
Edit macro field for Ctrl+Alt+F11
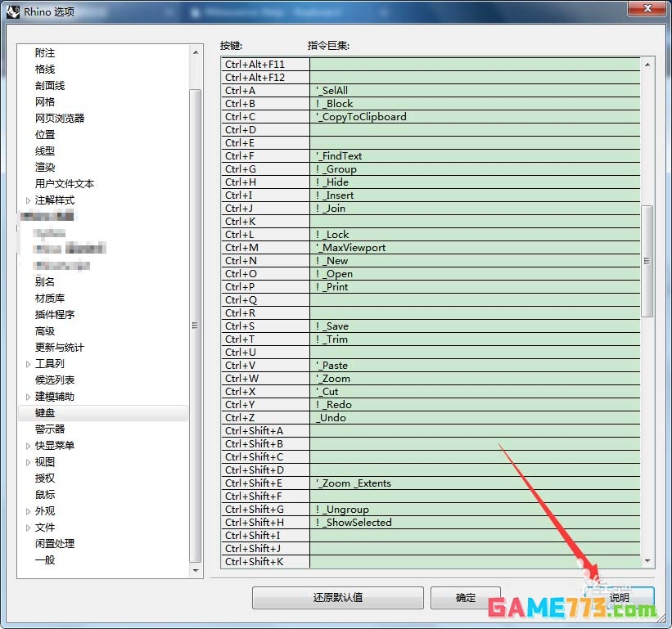point(475,65)
